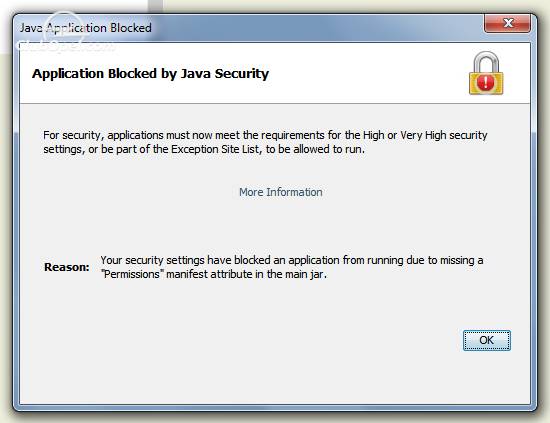Screen dimensions: 550x423
Task: Click the 'Java Application Blocked' title text
Action: [86, 28]
